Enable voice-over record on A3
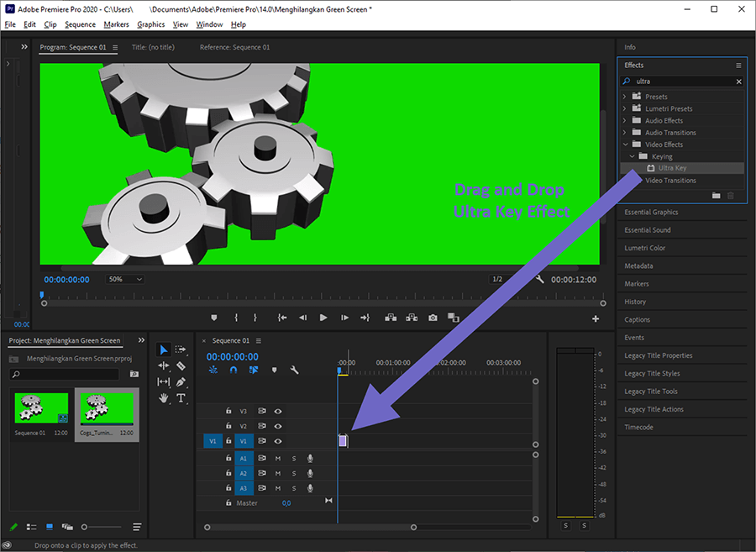Viewport: 756px width, 552px height. [x=311, y=488]
